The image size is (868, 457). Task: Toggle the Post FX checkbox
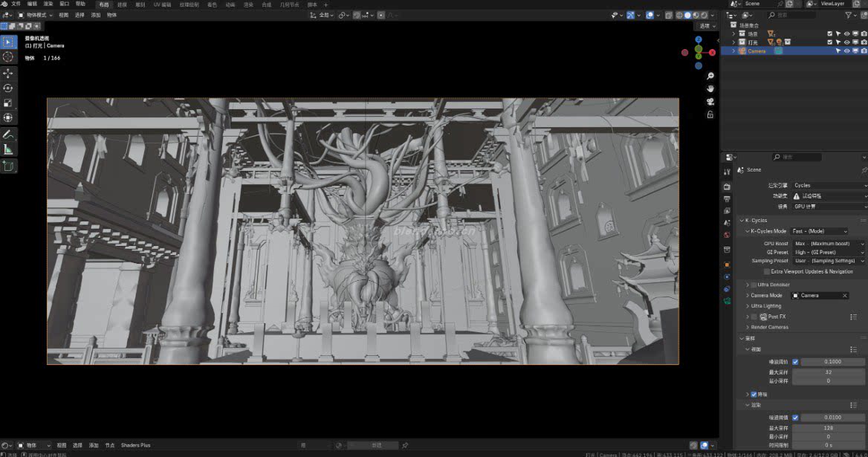coord(754,317)
